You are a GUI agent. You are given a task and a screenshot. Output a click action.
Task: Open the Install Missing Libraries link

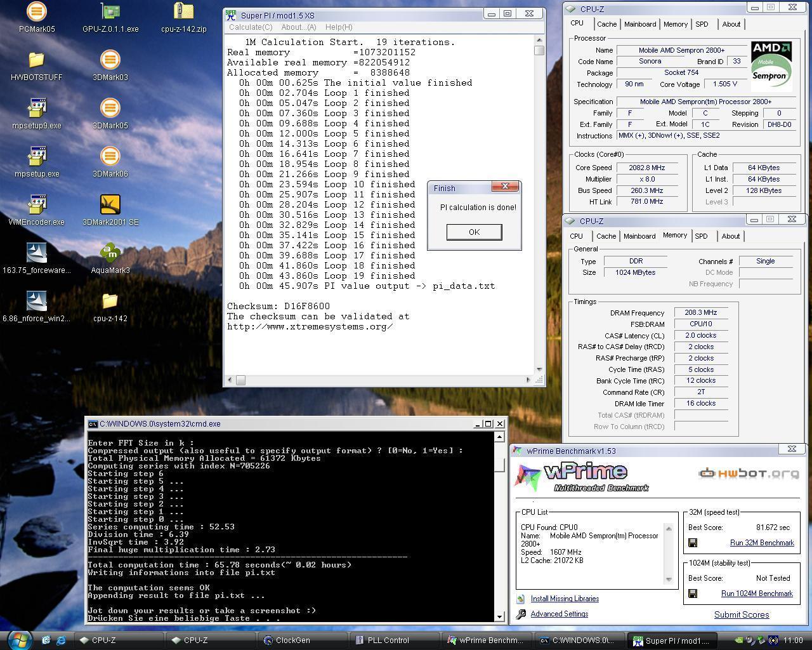tap(565, 599)
